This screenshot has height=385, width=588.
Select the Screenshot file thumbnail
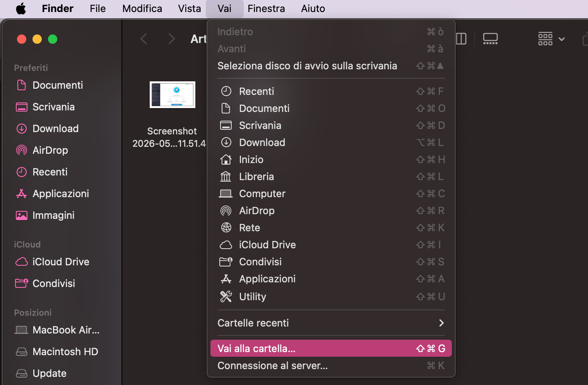(x=173, y=95)
